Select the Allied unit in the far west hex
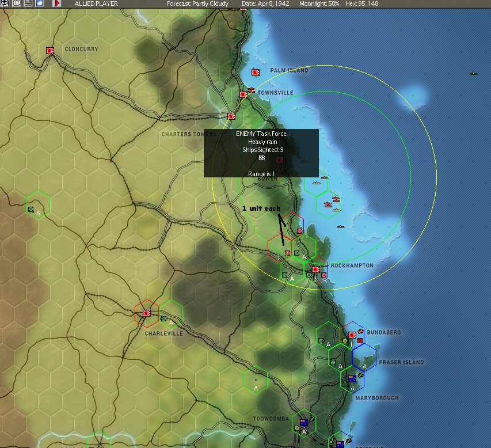This screenshot has height=448, width=491. 31,209
